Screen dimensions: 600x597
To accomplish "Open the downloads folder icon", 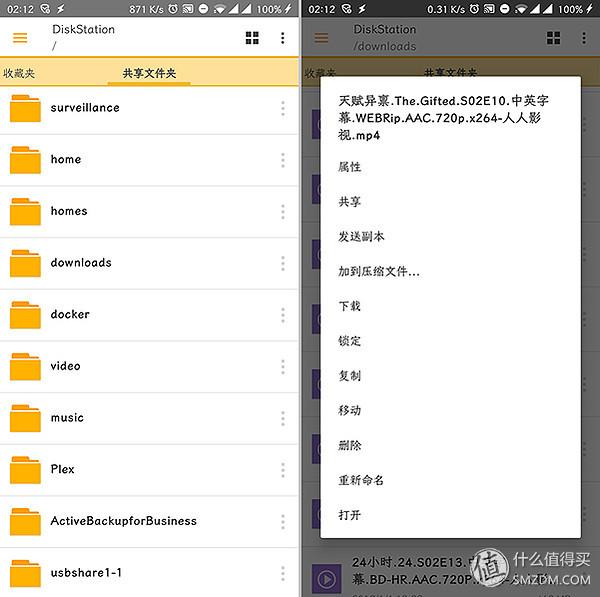I will 25,263.
